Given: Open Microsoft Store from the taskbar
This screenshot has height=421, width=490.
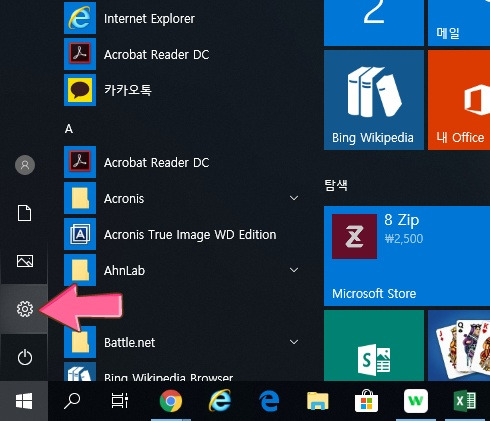Looking at the screenshot, I should [x=366, y=401].
